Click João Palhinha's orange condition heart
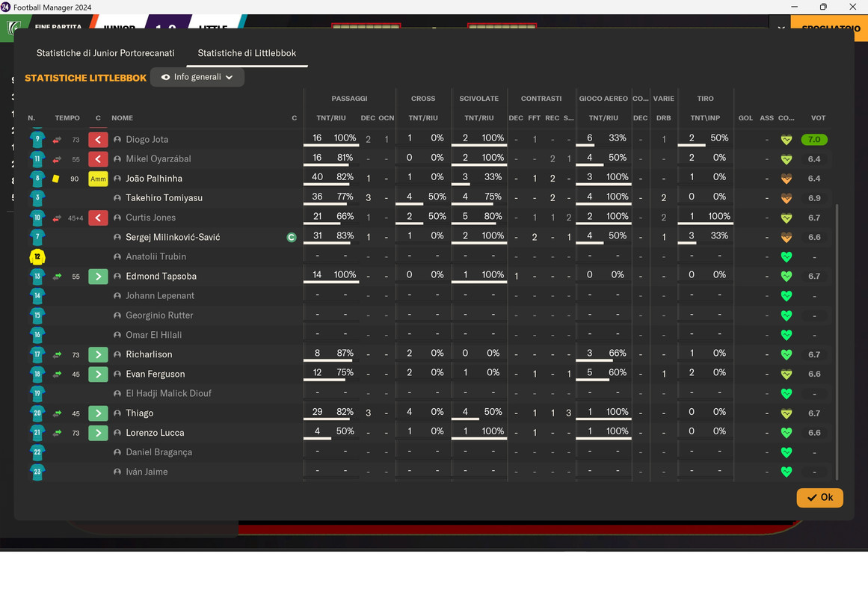868x598 pixels. (x=786, y=179)
